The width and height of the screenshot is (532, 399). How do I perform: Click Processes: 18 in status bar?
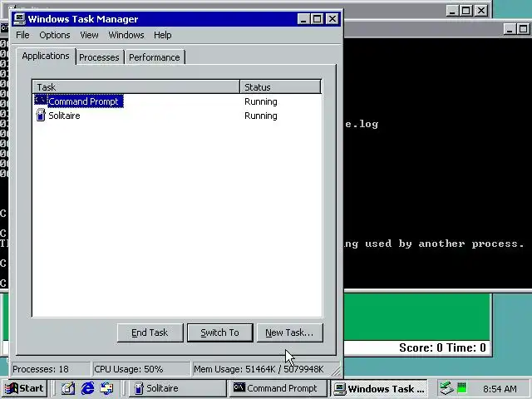point(51,369)
